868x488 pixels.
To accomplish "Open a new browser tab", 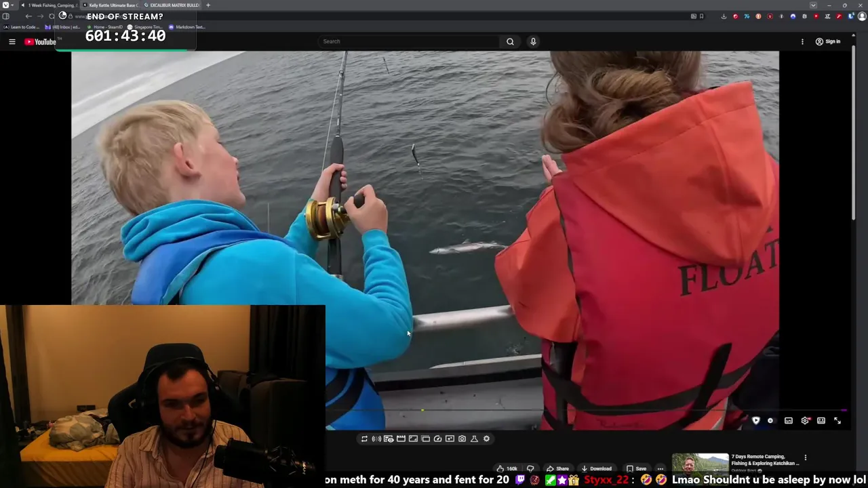I will click(208, 5).
